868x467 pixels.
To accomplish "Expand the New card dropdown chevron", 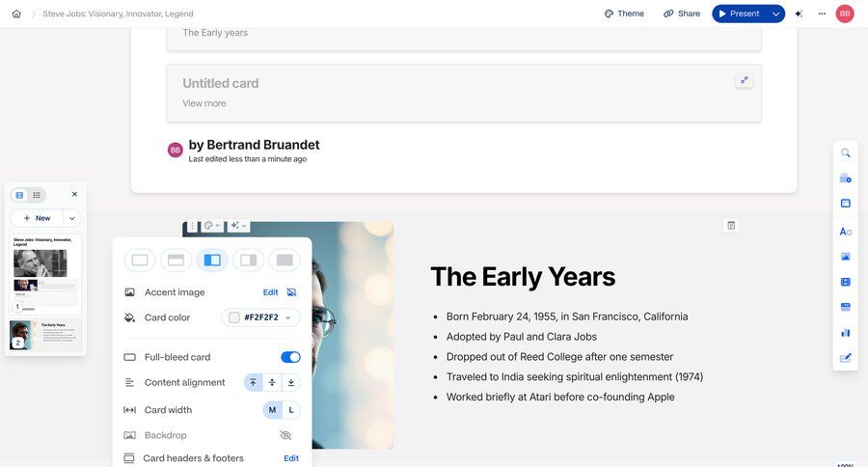I will (x=71, y=218).
